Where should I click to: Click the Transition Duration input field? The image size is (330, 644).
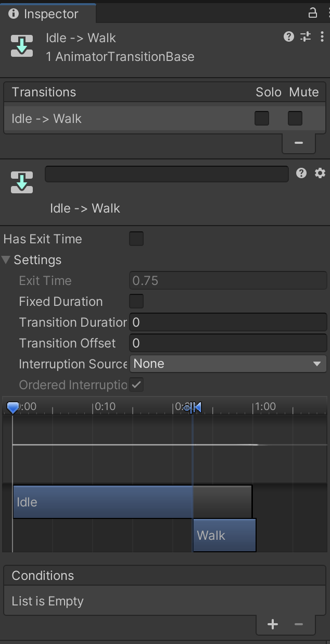point(228,323)
